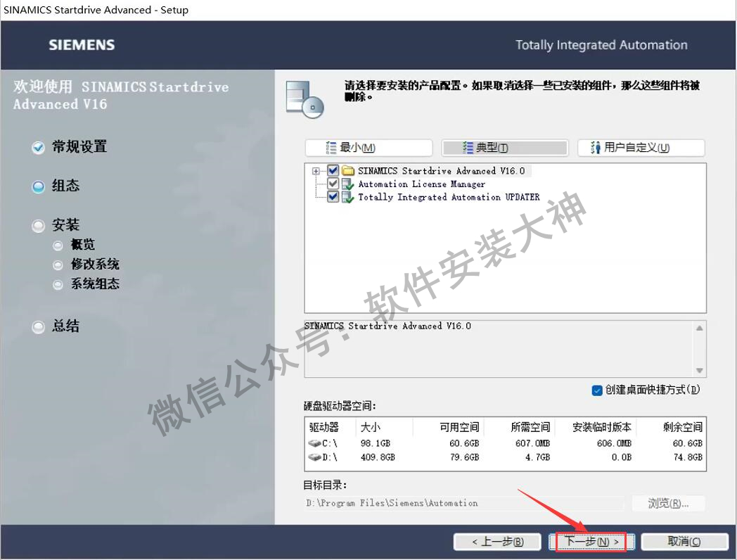The height and width of the screenshot is (560, 737).
Task: Click the description box scroll down arrow
Action: 700,371
